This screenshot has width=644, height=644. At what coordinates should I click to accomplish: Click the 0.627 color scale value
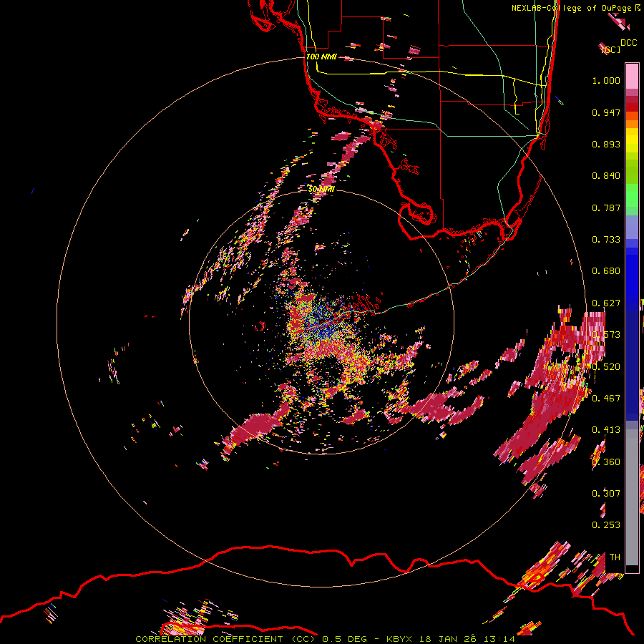606,303
